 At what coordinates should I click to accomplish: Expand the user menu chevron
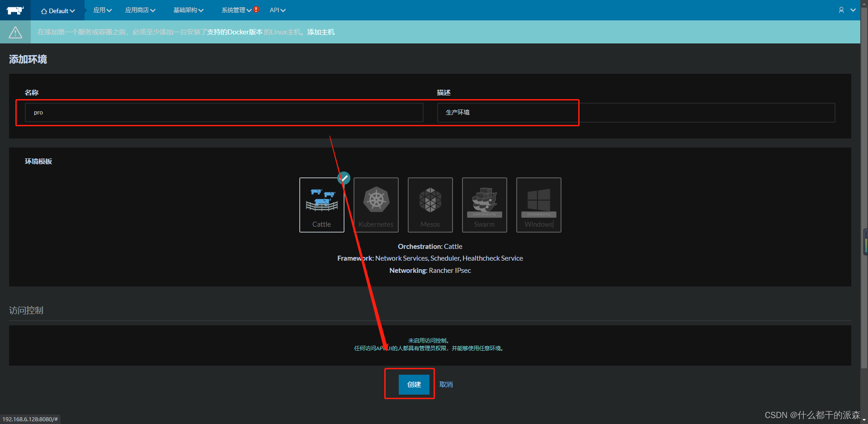(x=853, y=10)
